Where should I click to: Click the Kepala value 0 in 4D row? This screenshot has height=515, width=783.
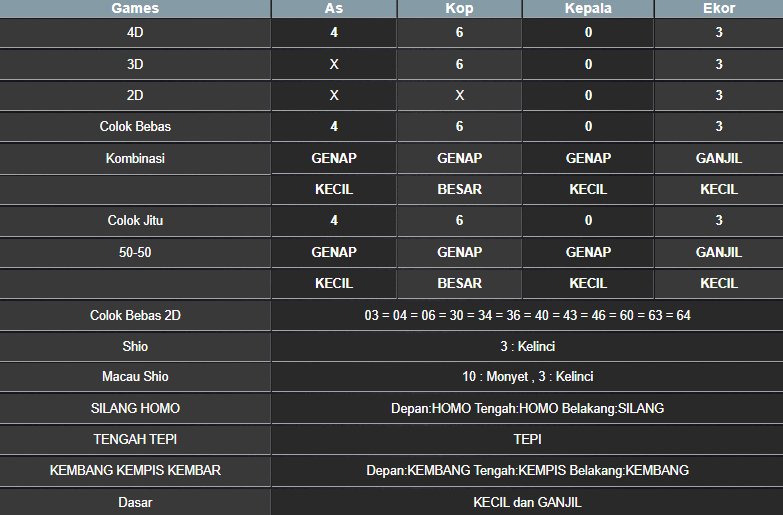point(588,32)
